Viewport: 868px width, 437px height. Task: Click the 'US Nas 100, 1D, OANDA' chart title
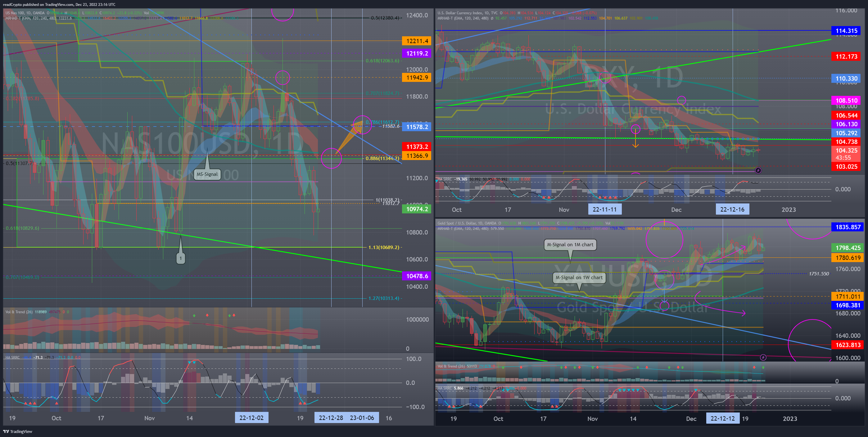pyautogui.click(x=25, y=13)
